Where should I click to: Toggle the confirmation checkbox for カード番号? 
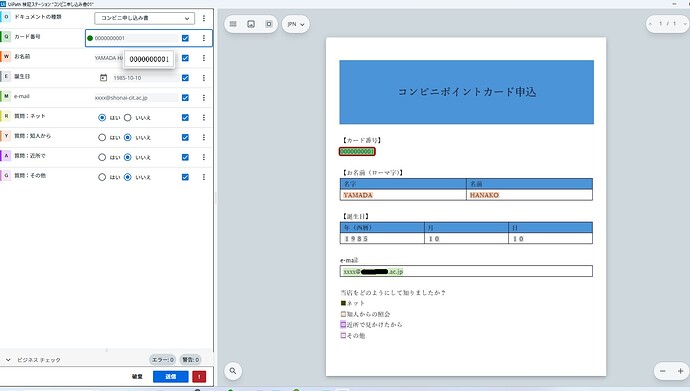tap(185, 38)
